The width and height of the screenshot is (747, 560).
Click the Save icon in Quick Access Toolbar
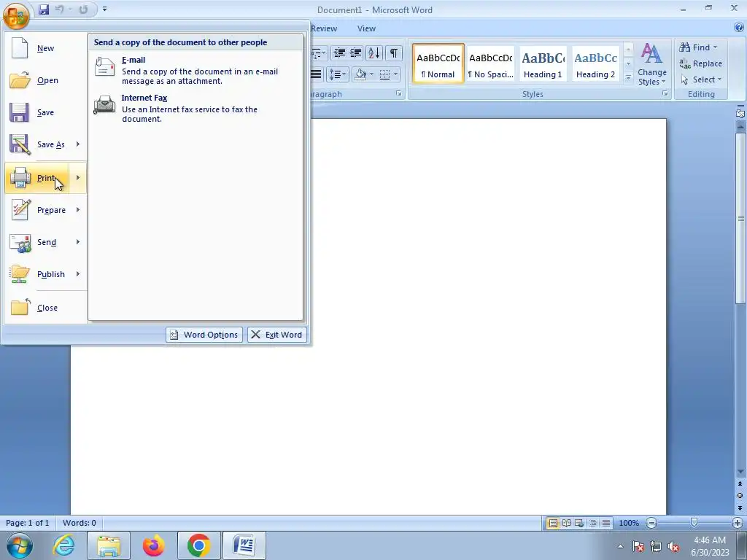pyautogui.click(x=44, y=9)
